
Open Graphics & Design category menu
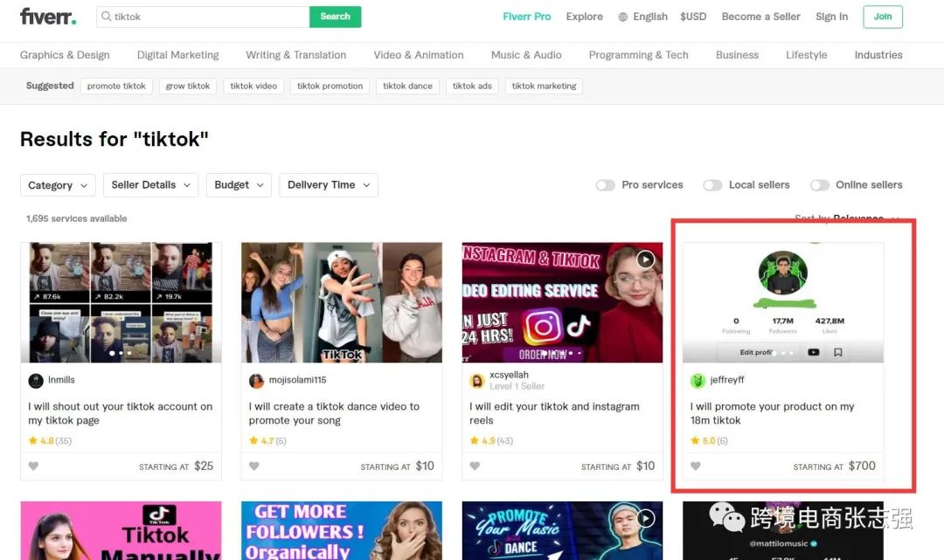point(65,55)
